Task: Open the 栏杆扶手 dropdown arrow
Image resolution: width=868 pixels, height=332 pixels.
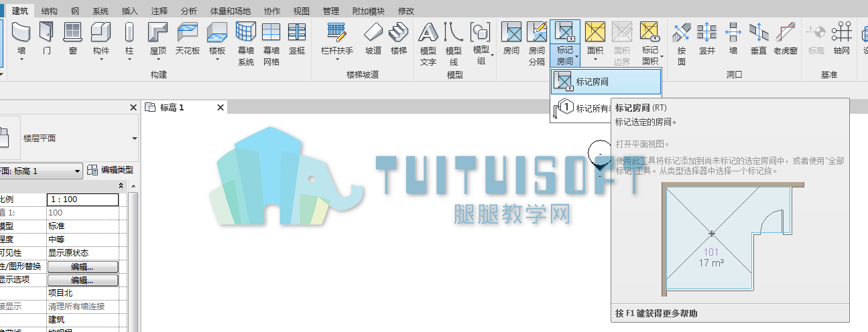Action: (336, 60)
